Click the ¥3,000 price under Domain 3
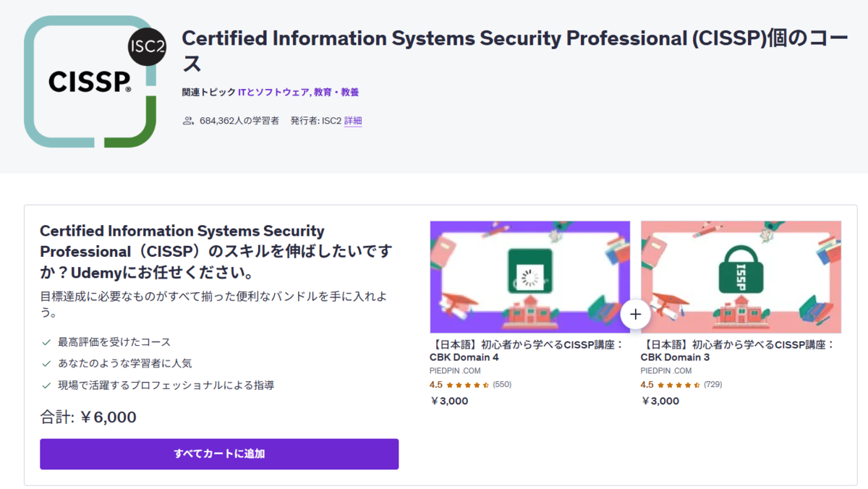Viewport: 868px width, 489px height. [x=660, y=401]
